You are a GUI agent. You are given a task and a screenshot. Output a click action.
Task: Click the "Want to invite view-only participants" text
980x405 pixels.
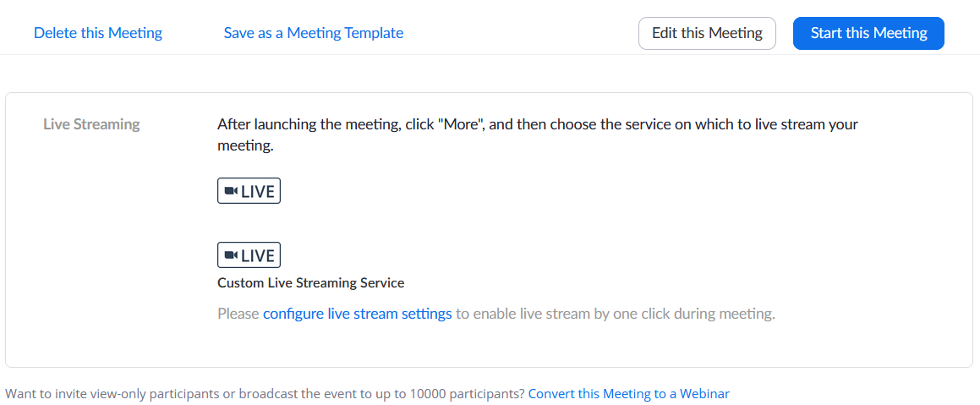[x=265, y=393]
